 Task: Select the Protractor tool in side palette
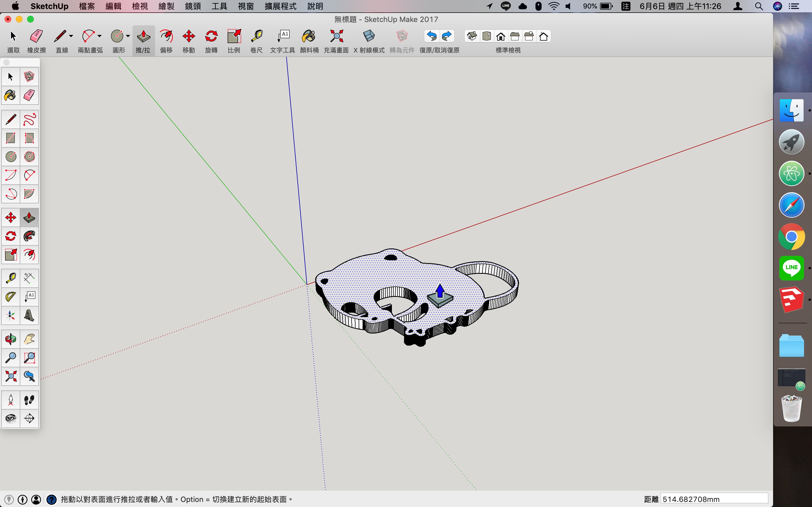click(11, 297)
